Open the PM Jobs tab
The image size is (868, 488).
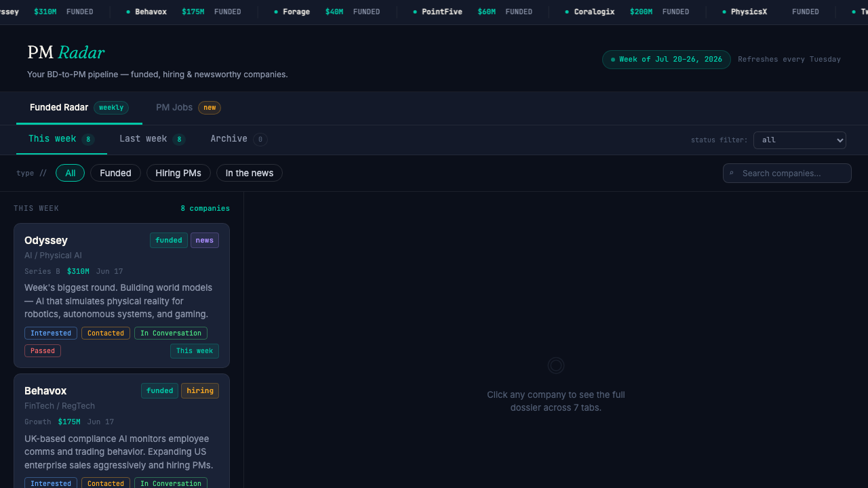point(189,108)
